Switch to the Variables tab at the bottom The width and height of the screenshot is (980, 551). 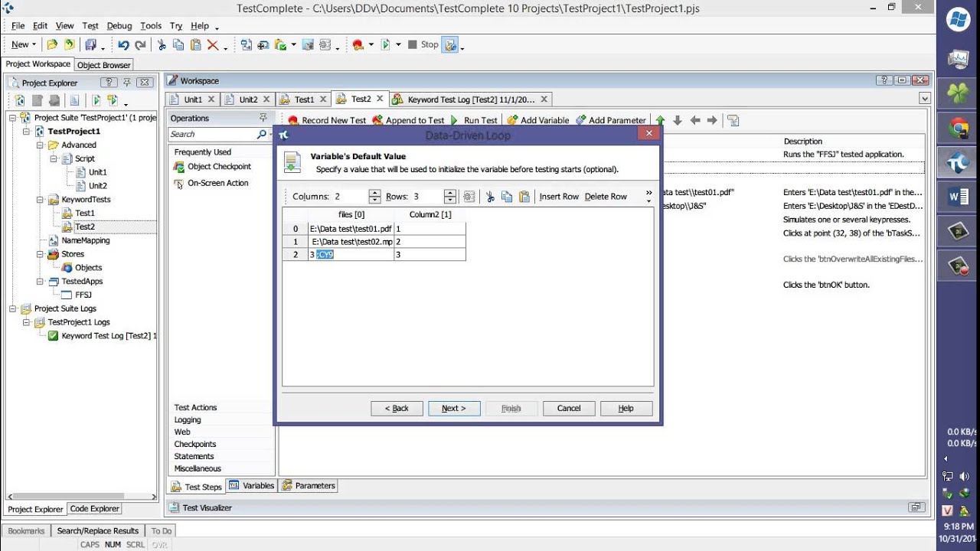point(251,486)
